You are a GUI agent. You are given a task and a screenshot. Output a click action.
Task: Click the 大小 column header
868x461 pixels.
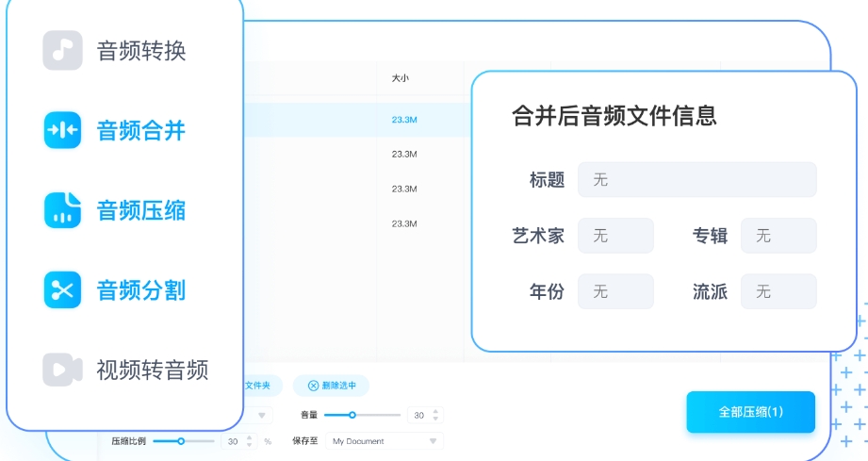click(401, 78)
